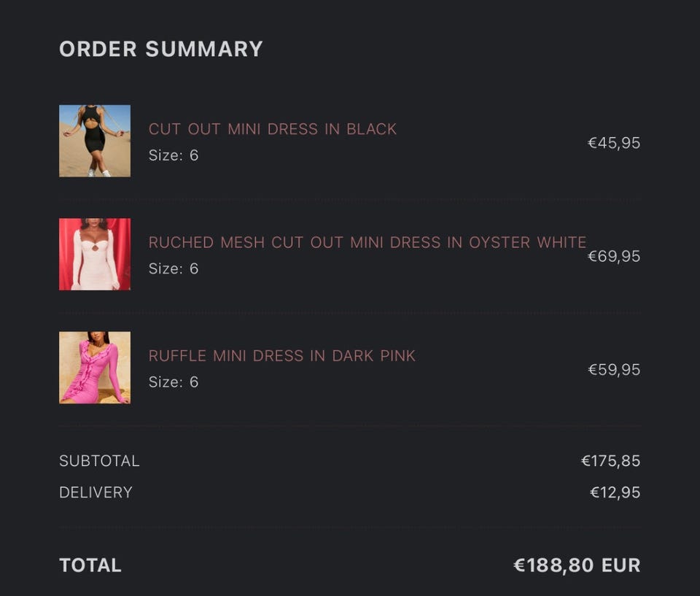Click the €59,95 item price

click(614, 370)
